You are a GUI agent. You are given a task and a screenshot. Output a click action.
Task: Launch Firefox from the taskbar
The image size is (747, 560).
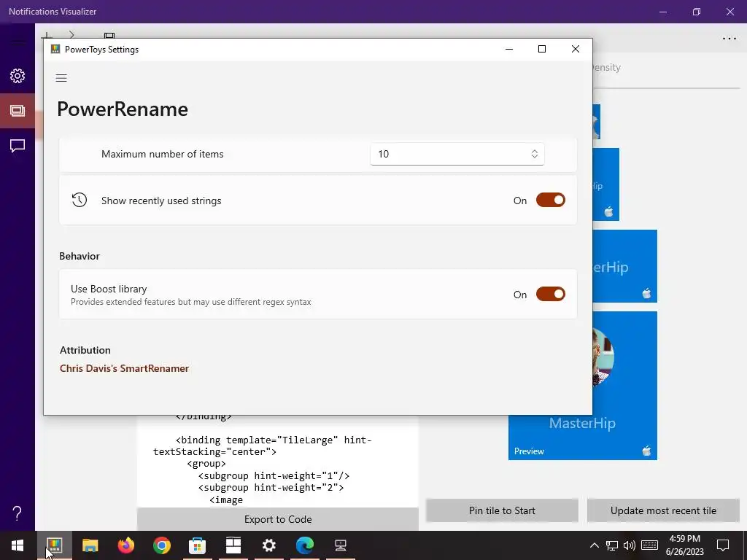(x=125, y=545)
